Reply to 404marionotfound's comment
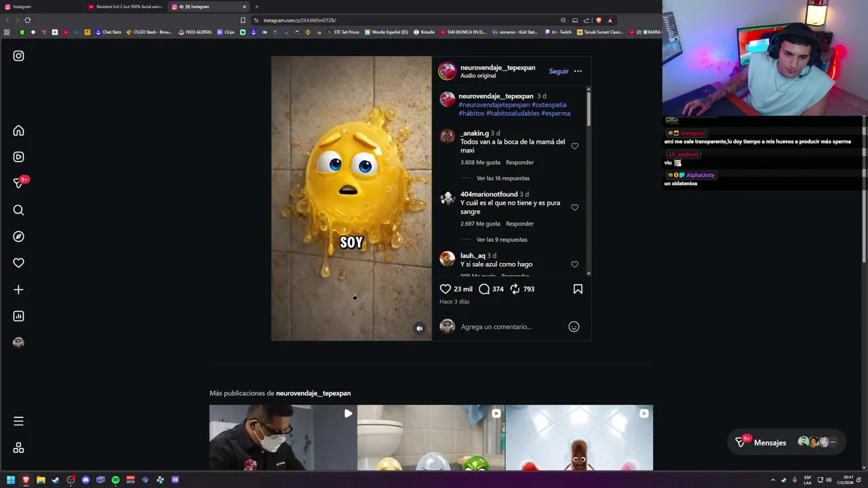The height and width of the screenshot is (488, 868). tap(519, 224)
